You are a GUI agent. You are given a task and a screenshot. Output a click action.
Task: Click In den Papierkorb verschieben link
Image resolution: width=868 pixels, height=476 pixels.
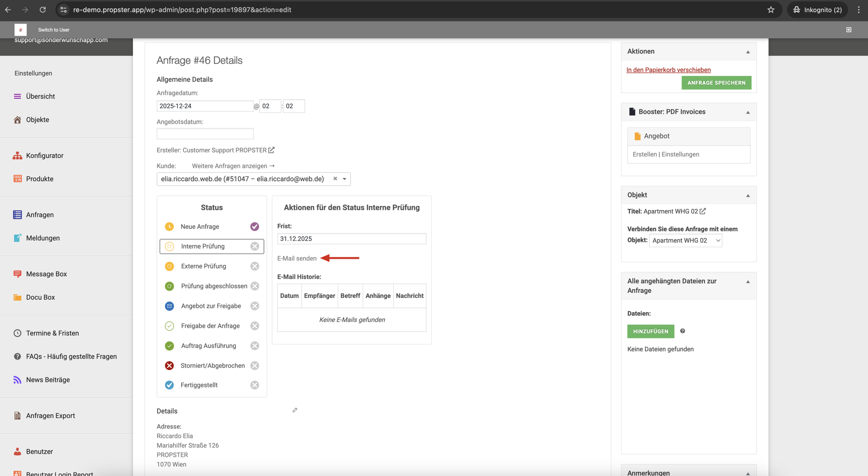pos(668,70)
